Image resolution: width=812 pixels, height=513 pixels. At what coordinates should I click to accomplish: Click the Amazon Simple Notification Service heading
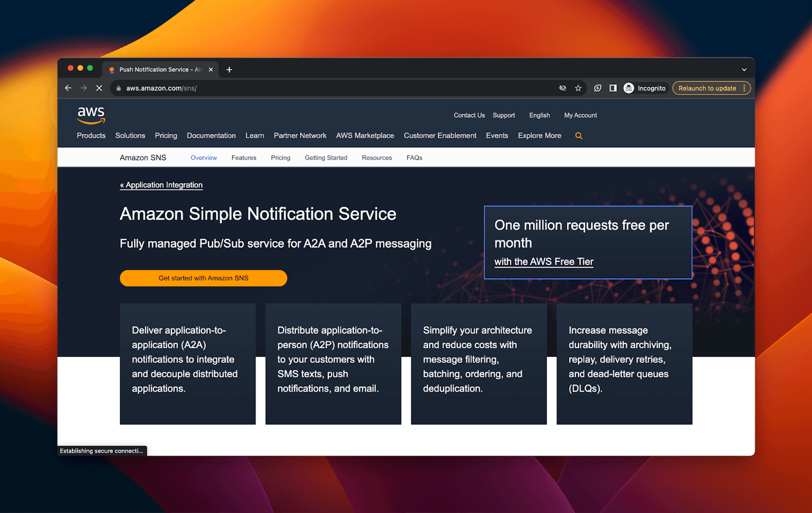258,214
